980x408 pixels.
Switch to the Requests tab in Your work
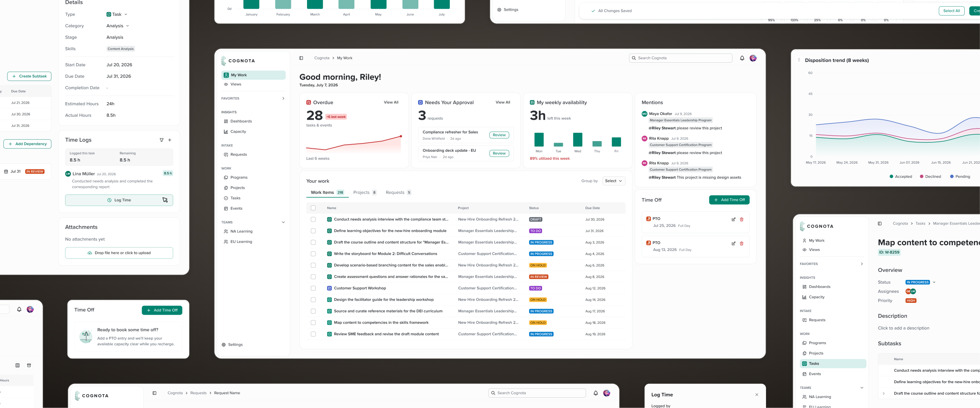398,192
